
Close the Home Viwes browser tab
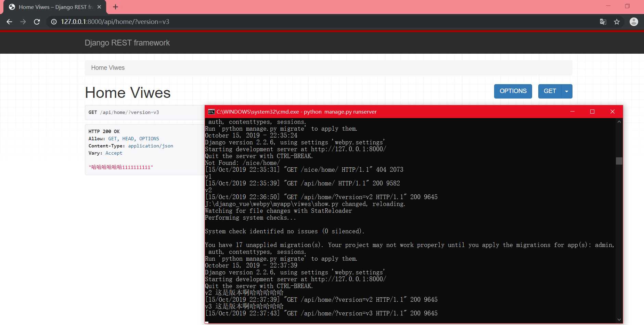click(x=99, y=7)
